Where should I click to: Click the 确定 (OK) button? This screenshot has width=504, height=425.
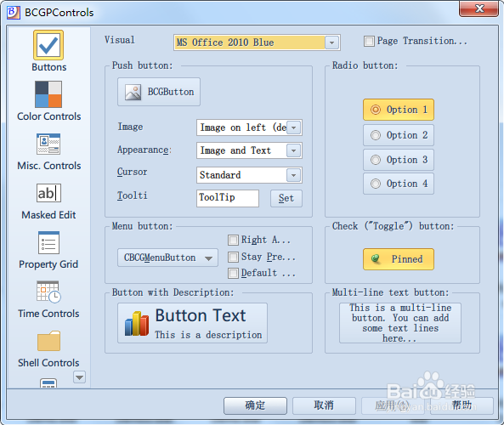tap(255, 405)
